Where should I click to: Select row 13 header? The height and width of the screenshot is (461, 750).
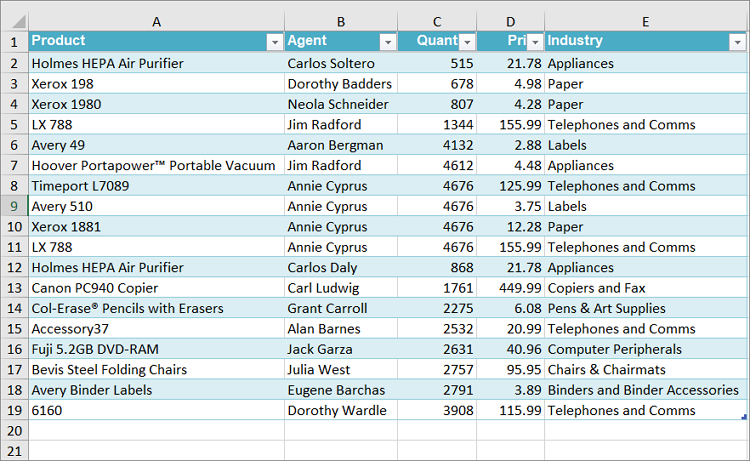(x=14, y=288)
